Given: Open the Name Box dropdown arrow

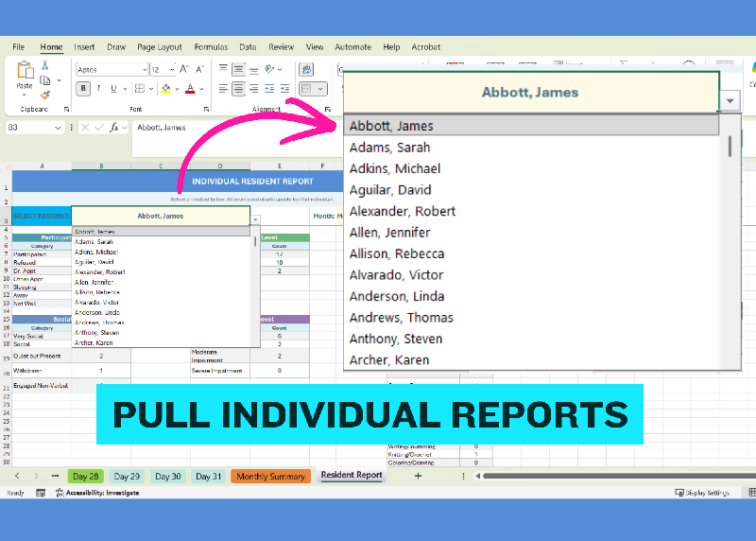Looking at the screenshot, I should (x=58, y=128).
